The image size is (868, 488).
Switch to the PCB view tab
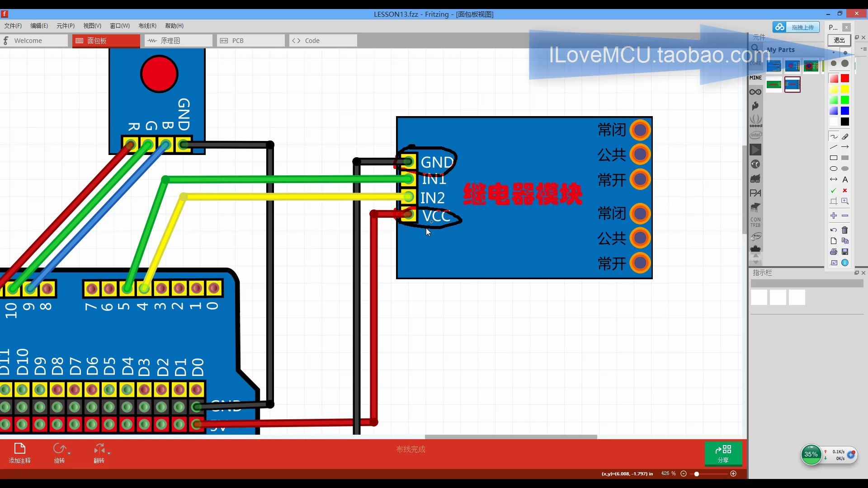250,40
